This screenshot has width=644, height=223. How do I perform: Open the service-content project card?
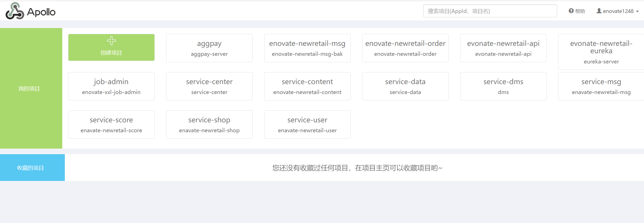pyautogui.click(x=307, y=86)
